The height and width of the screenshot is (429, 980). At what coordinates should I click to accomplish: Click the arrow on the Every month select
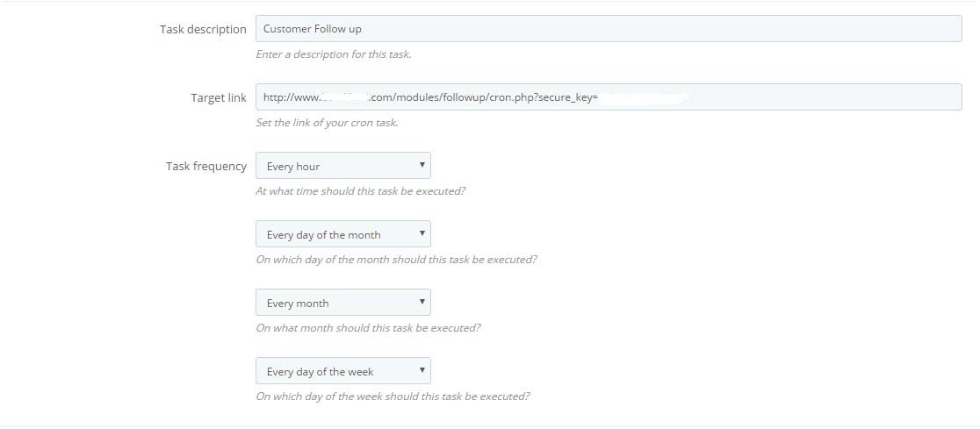coord(422,302)
